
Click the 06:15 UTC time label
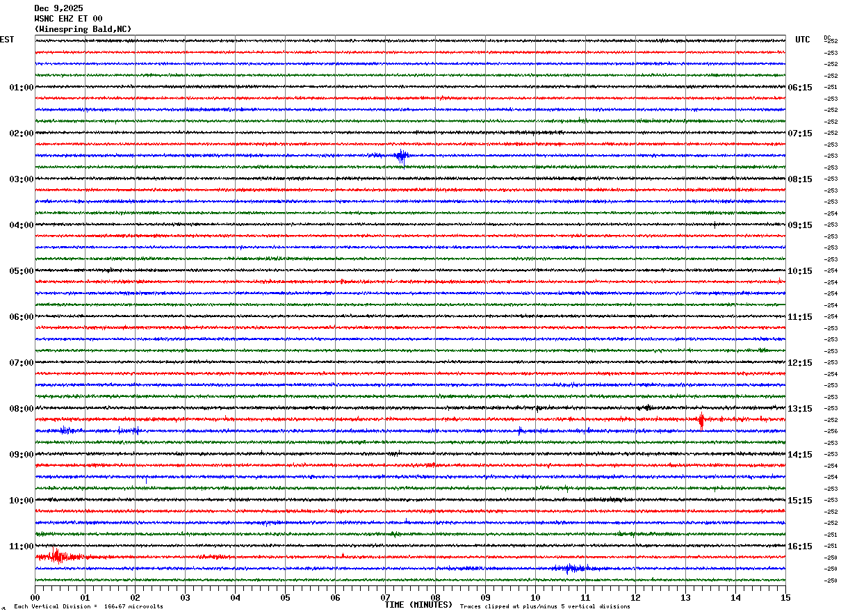pyautogui.click(x=799, y=88)
